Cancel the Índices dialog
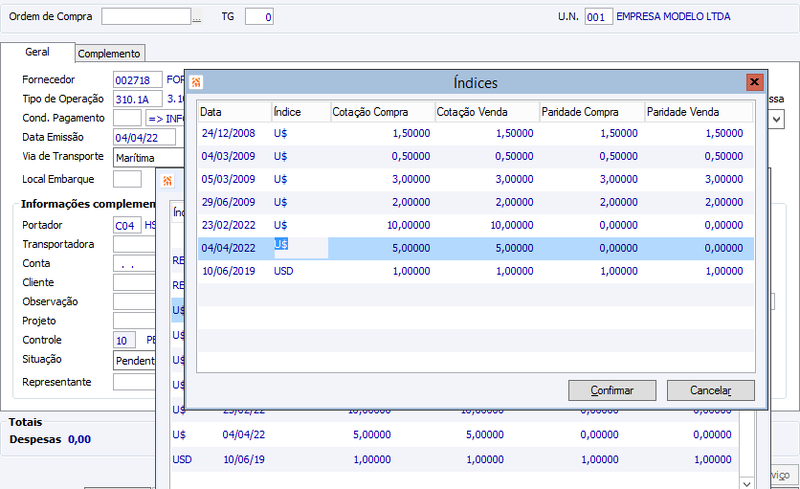The image size is (800, 489). click(710, 390)
